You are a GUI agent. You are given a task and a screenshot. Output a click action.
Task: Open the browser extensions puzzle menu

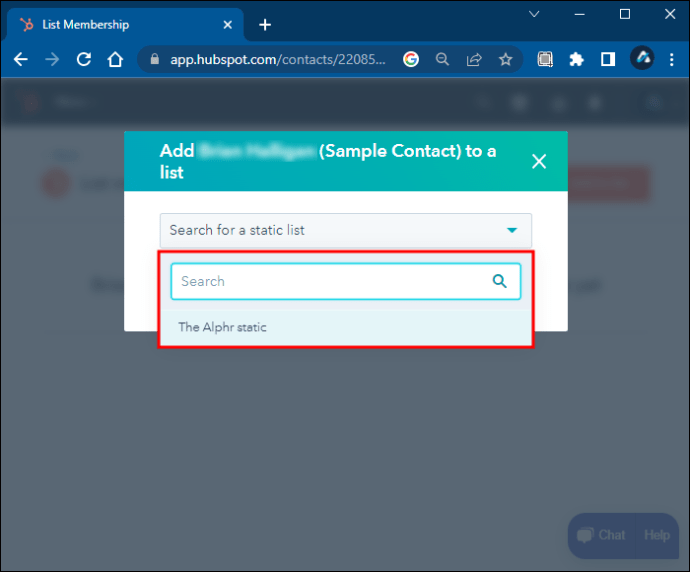(x=576, y=59)
